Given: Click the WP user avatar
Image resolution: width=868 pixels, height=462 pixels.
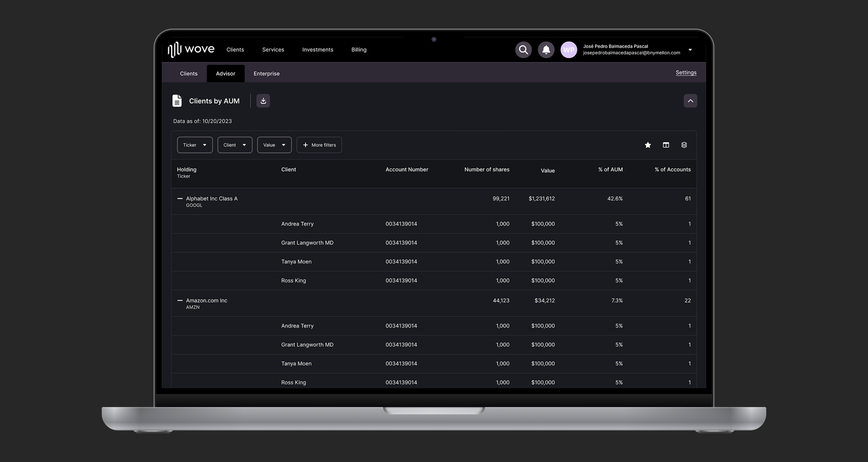Looking at the screenshot, I should pos(569,50).
